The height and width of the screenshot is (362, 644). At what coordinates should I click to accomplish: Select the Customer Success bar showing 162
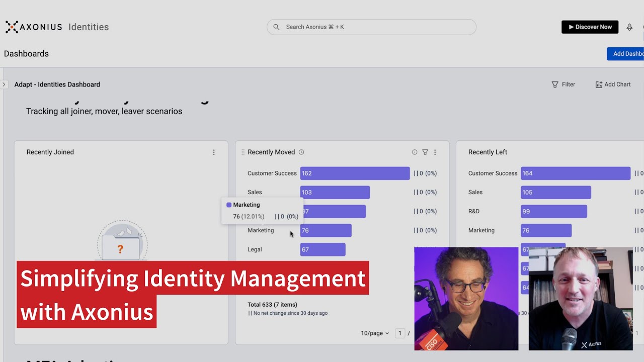point(355,173)
